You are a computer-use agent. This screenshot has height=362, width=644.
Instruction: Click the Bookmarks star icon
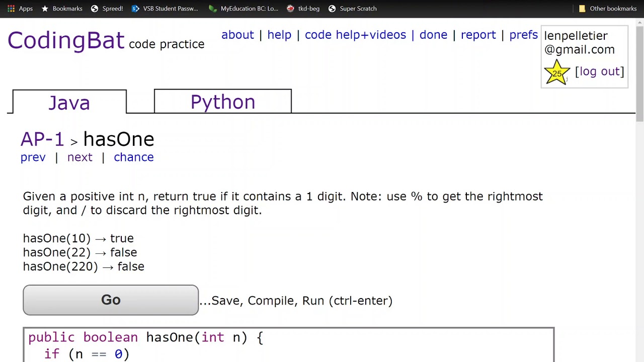tap(45, 9)
